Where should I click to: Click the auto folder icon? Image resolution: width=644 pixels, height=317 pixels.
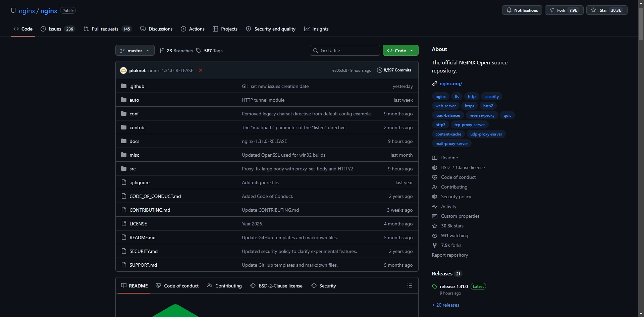coord(124,100)
